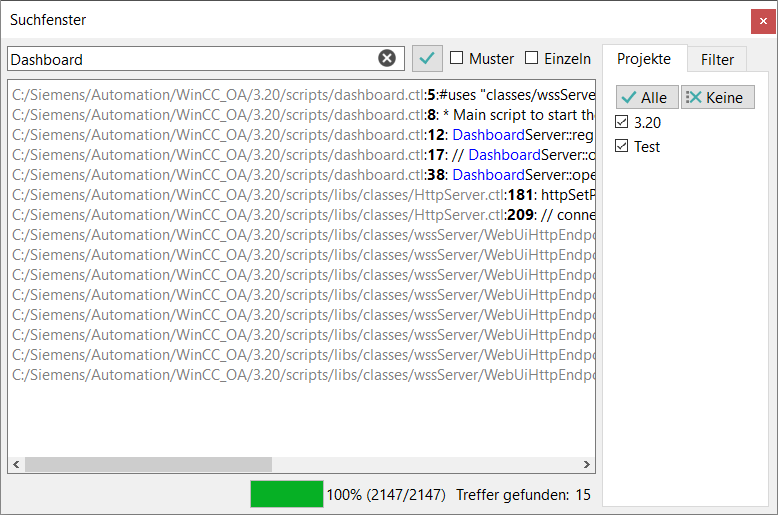778x515 pixels.
Task: Open result dashboard.ctl line 12
Action: [x=303, y=134]
